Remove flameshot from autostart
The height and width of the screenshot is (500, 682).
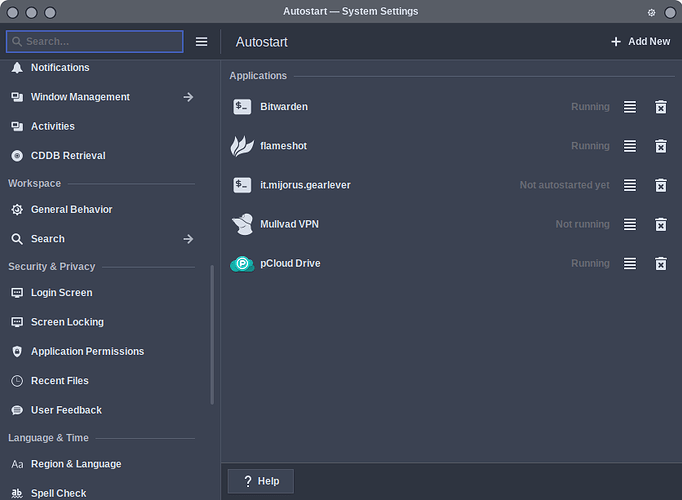pyautogui.click(x=661, y=146)
